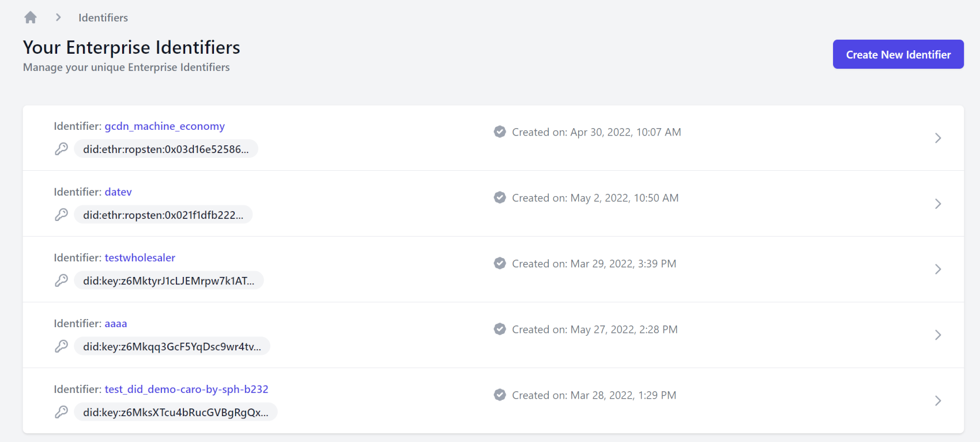Open the gcdn_machine_economy identifier link
Screen dimensions: 980x442
tap(164, 126)
